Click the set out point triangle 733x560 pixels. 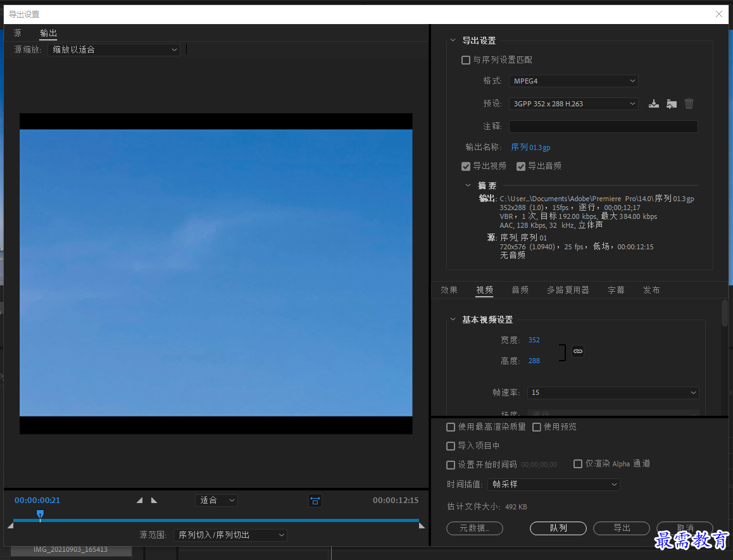(x=154, y=500)
